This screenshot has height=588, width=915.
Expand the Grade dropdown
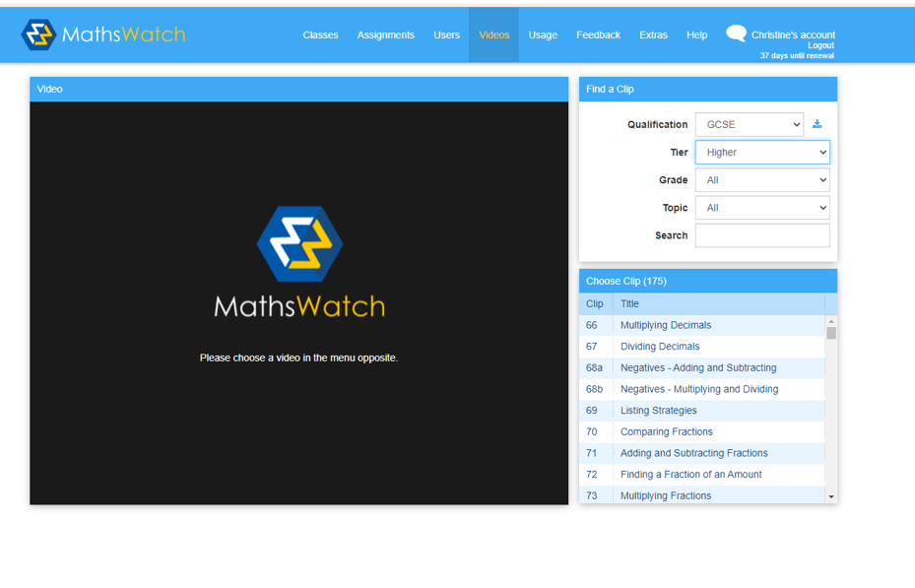(762, 180)
